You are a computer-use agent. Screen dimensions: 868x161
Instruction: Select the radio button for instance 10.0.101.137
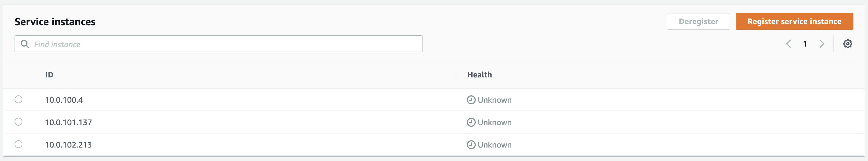click(18, 122)
